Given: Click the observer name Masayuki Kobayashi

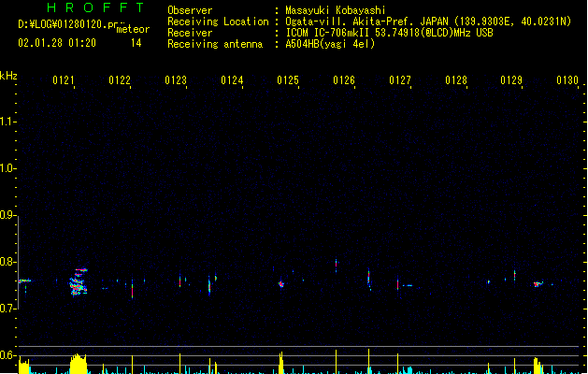Looking at the screenshot, I should 336,10.
